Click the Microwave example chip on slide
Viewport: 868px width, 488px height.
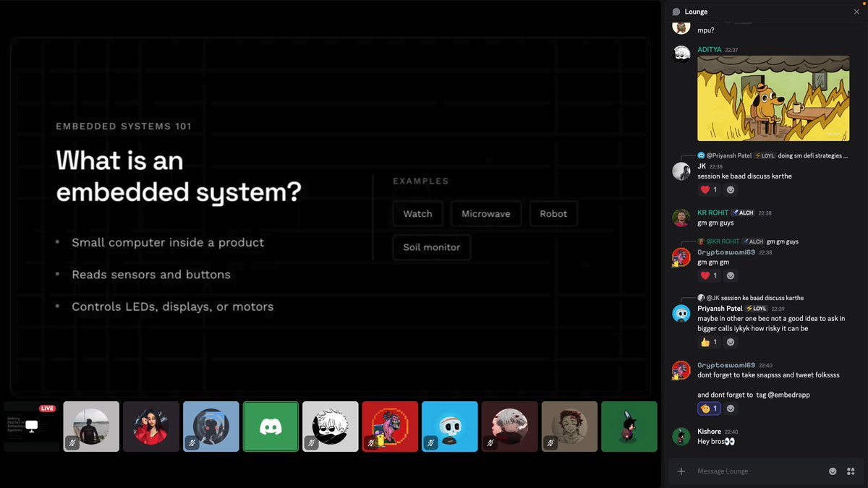pyautogui.click(x=486, y=214)
